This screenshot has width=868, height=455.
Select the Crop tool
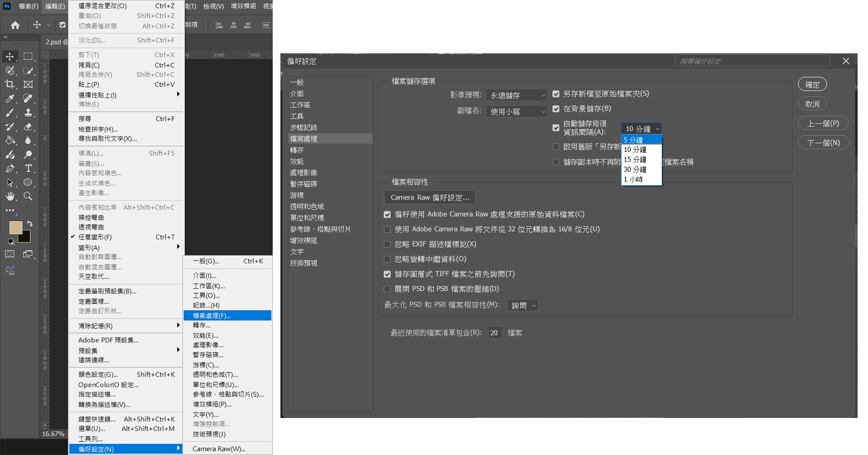click(9, 84)
